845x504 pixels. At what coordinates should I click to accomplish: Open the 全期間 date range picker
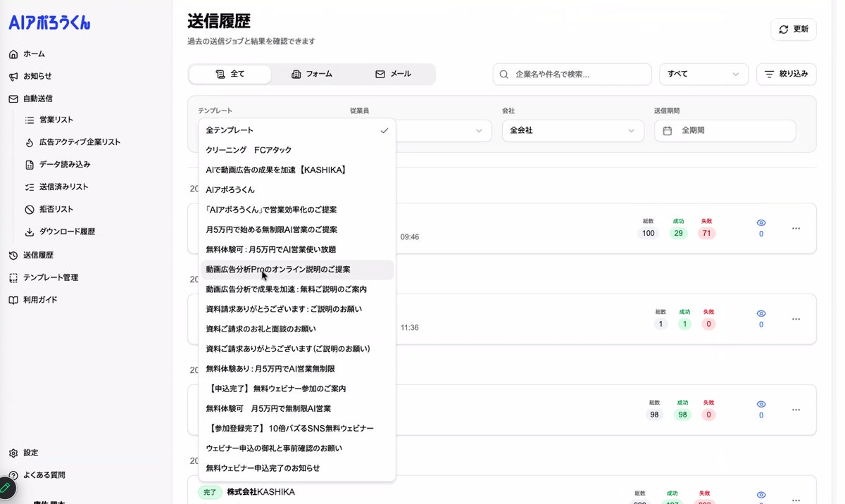click(x=725, y=131)
